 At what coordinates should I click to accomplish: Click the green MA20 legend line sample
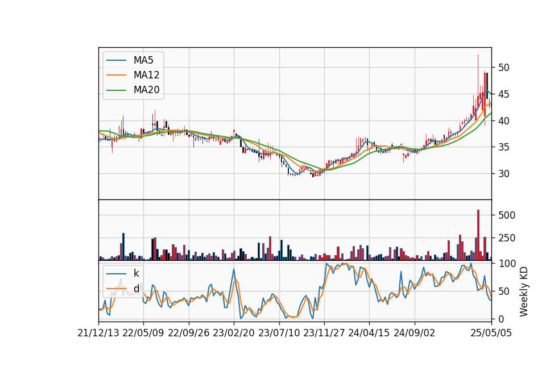click(116, 90)
